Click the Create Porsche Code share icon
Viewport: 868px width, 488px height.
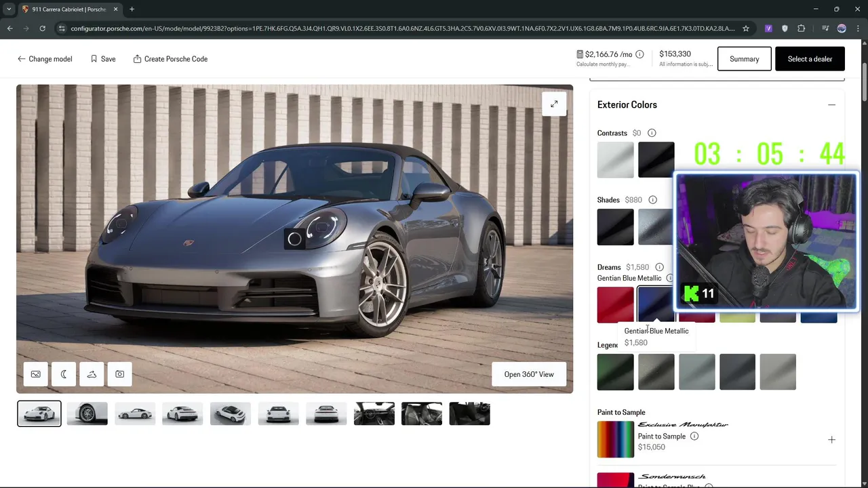pos(137,59)
